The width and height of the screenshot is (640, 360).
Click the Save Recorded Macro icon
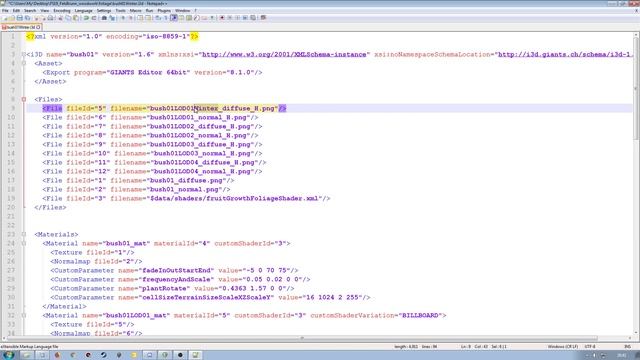(x=253, y=18)
